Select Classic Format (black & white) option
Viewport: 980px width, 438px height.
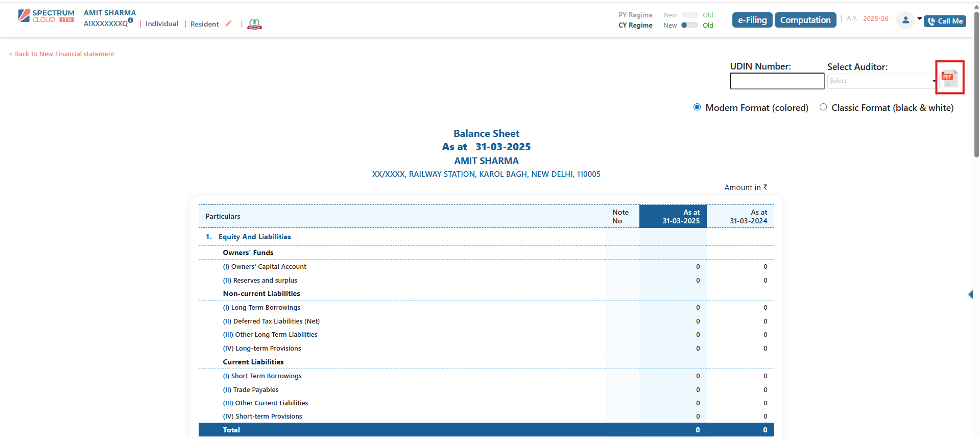pyautogui.click(x=823, y=107)
